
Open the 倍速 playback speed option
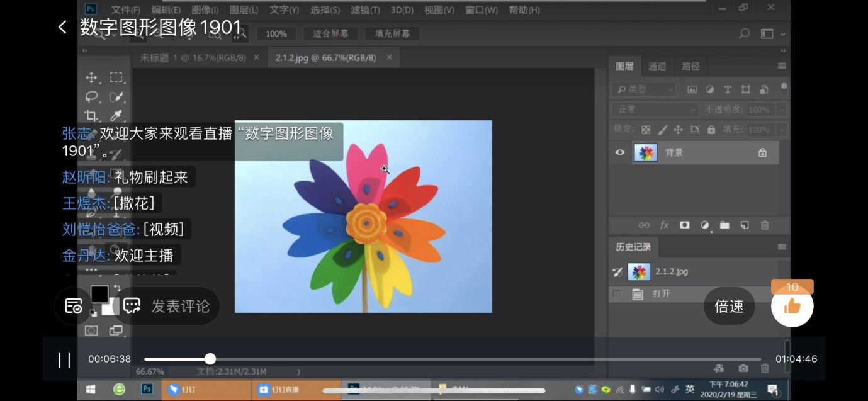[729, 307]
